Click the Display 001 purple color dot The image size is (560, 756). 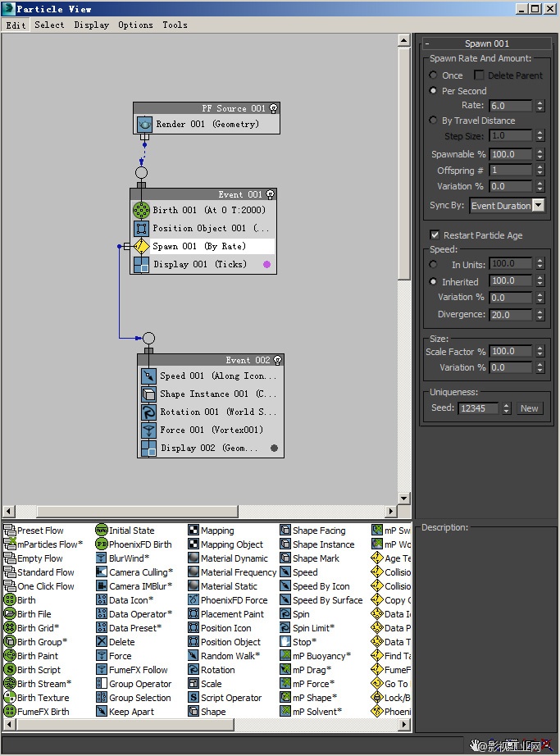pos(267,264)
